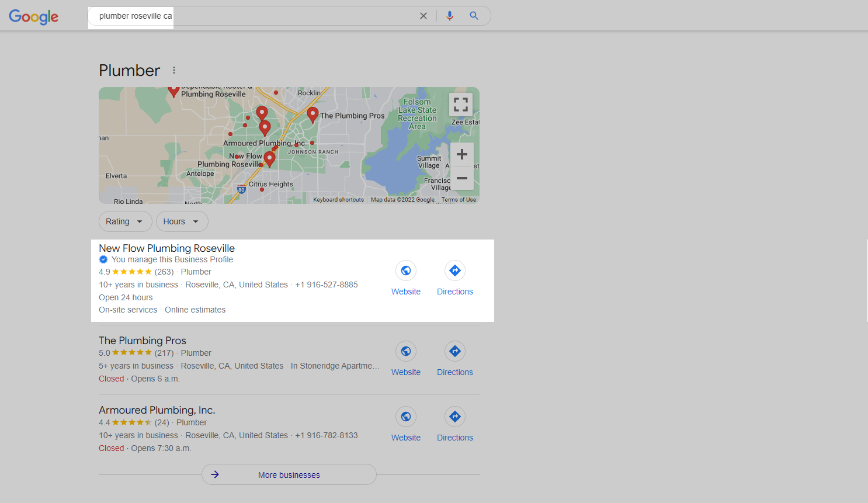Click the magnifying glass search icon
The image size is (868, 503).
click(474, 16)
